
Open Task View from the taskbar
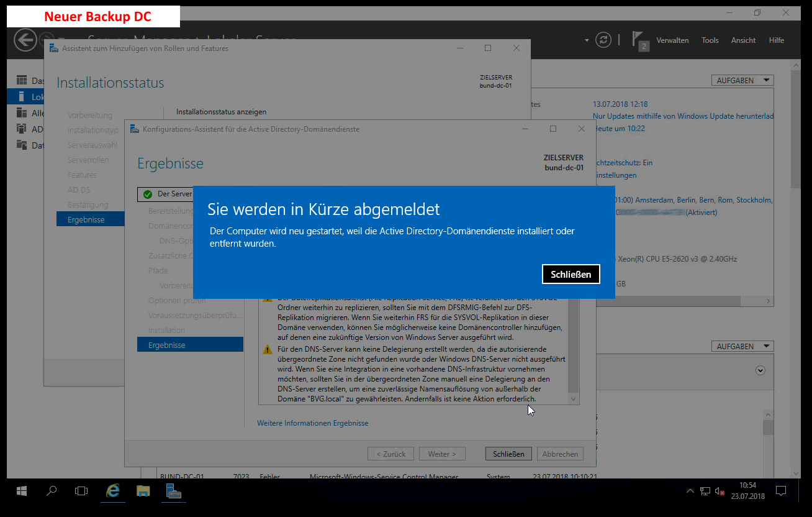point(81,491)
